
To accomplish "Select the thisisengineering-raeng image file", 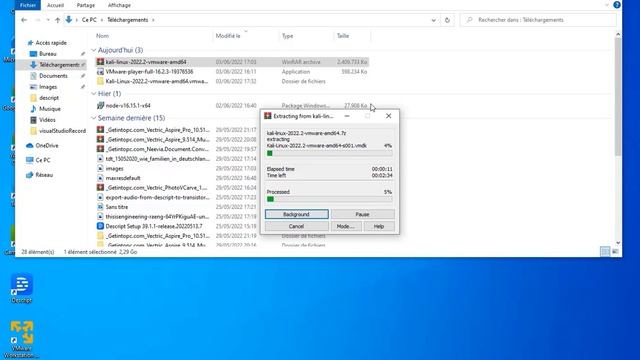I will coord(157,216).
